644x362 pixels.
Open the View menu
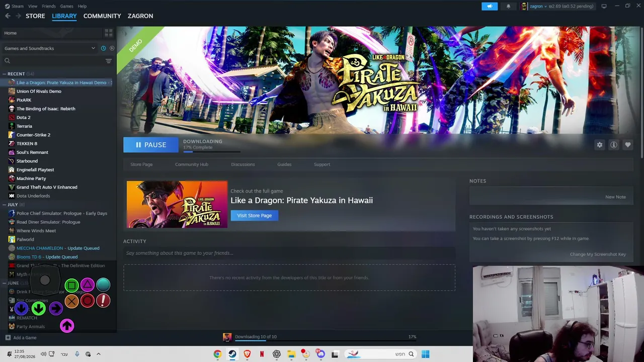point(33,6)
